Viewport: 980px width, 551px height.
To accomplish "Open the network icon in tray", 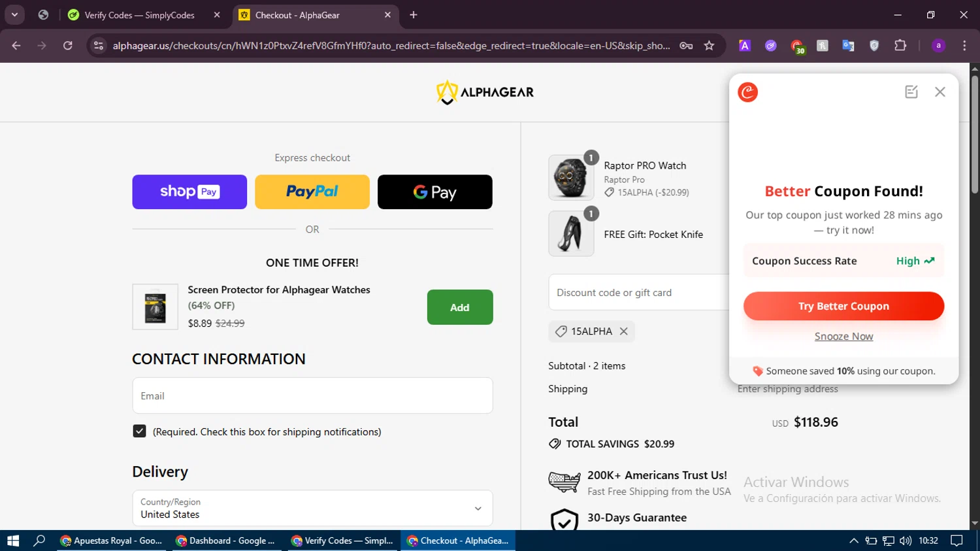I will point(888,541).
